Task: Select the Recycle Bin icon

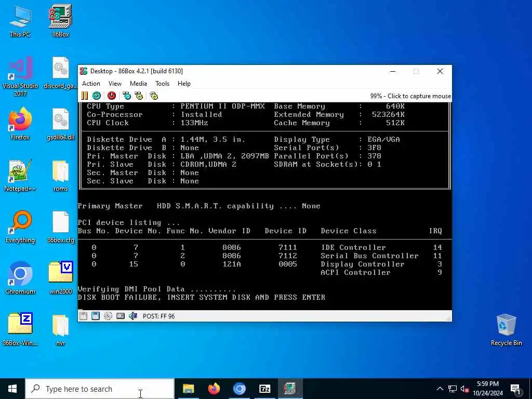Action: (x=506, y=329)
